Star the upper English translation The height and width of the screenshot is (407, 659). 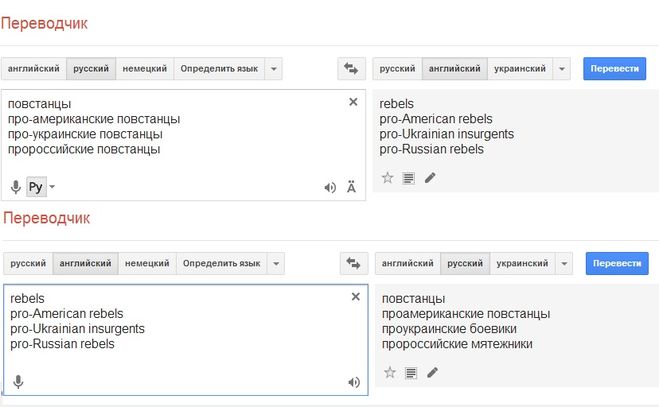[388, 178]
